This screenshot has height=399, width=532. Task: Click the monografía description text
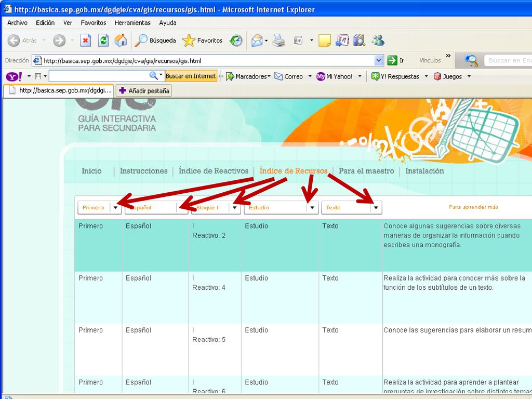(x=452, y=235)
